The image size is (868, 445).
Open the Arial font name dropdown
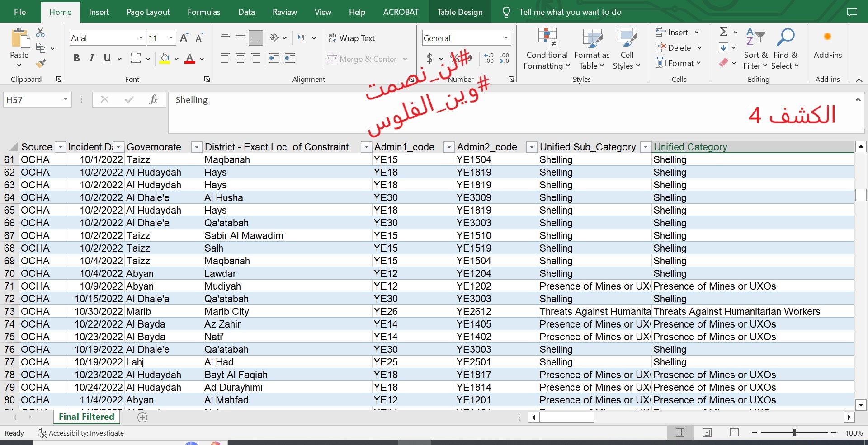click(x=141, y=38)
